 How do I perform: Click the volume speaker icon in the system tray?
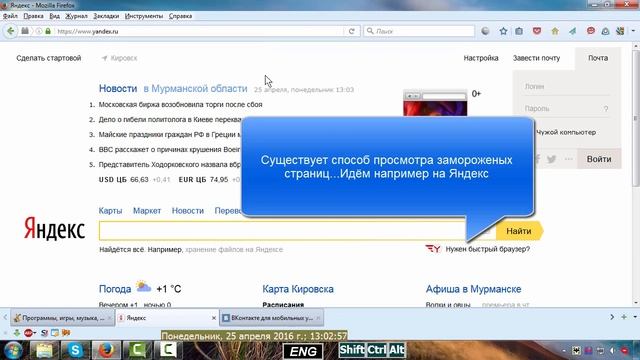point(613,351)
